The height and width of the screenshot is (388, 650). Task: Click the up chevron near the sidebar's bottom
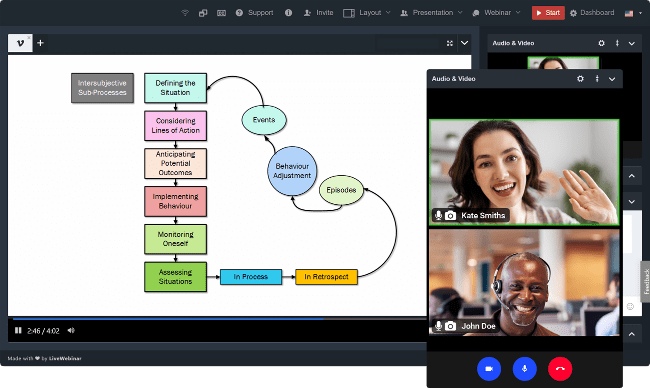pos(632,334)
